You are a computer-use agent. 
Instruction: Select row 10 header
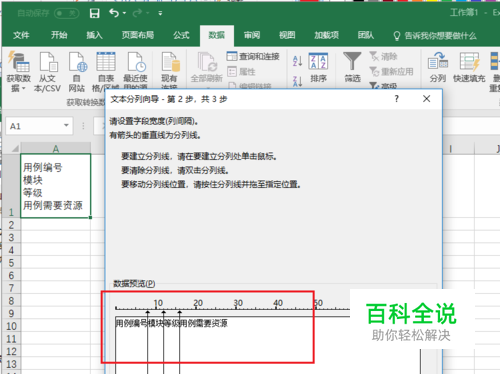pyautogui.click(x=11, y=326)
